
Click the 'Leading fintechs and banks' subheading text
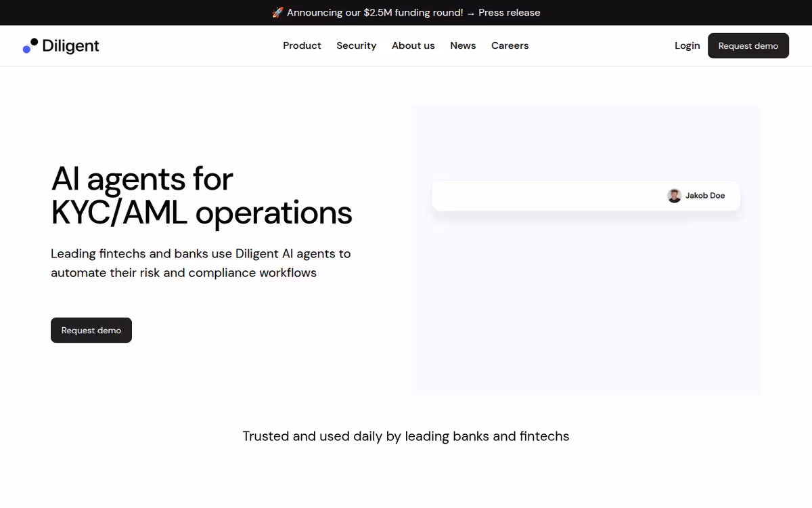point(201,263)
